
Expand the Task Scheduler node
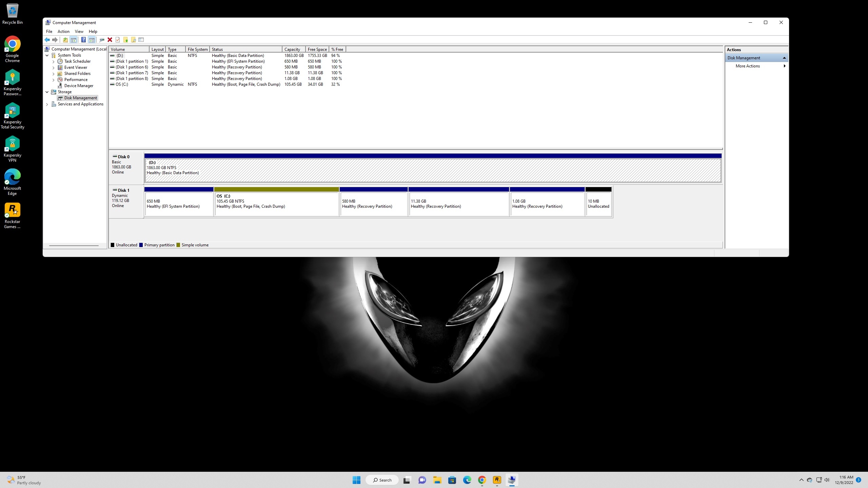tap(53, 62)
